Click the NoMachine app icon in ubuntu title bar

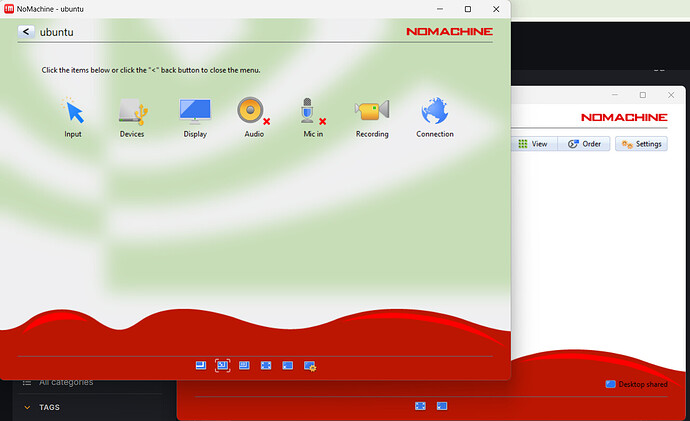pos(9,9)
